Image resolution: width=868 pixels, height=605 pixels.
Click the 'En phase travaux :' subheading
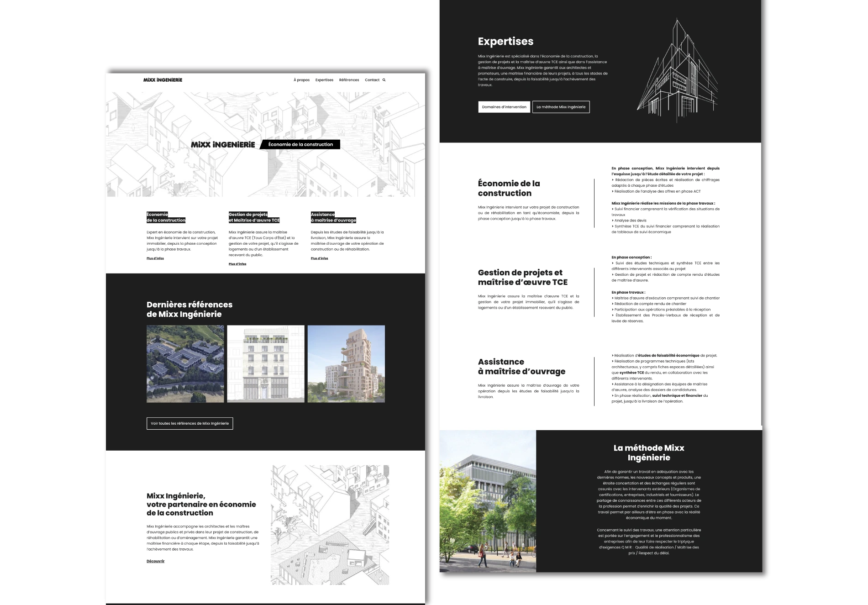point(628,292)
